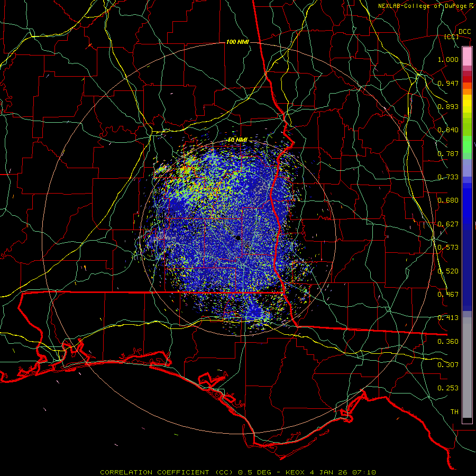Click the gray segment of the color bar
Viewport: 476px width, 476px height.
point(467,368)
